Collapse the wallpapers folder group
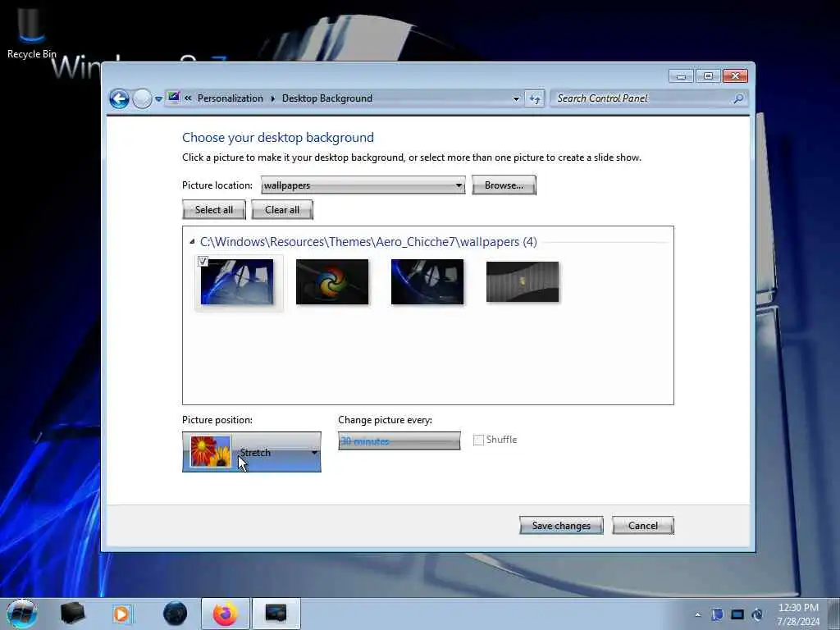Screen dimensions: 840x630 click(x=192, y=242)
